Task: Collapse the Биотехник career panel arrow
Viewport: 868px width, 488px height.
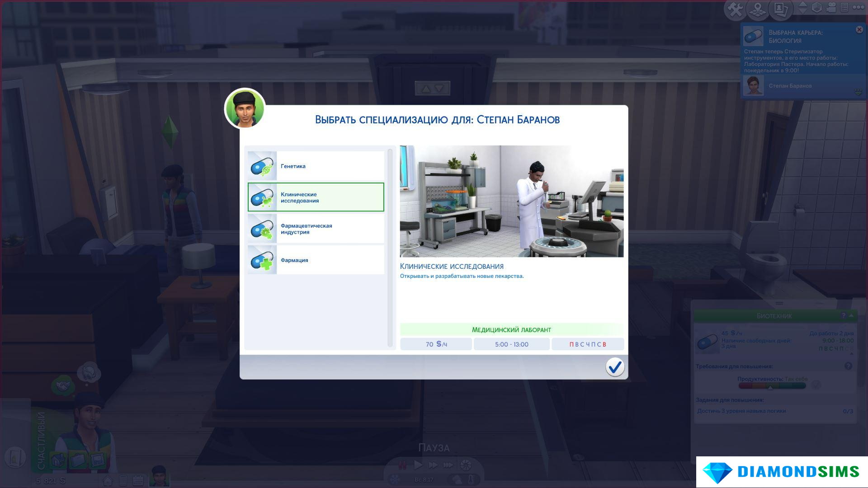Action: [x=851, y=315]
